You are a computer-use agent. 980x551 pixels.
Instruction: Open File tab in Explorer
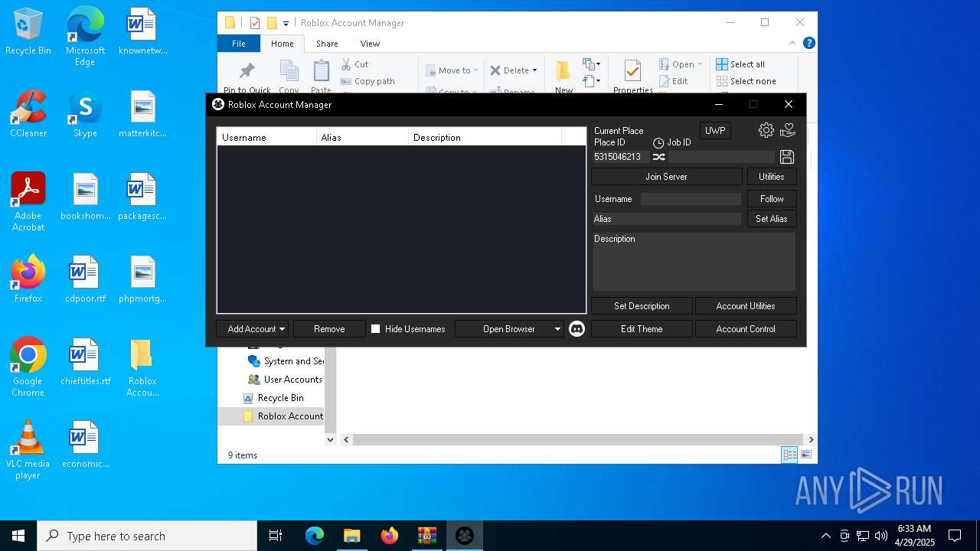pos(239,44)
